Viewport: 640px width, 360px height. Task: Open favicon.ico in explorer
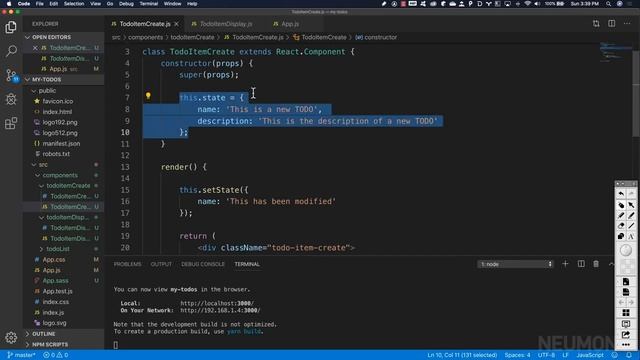pos(58,101)
